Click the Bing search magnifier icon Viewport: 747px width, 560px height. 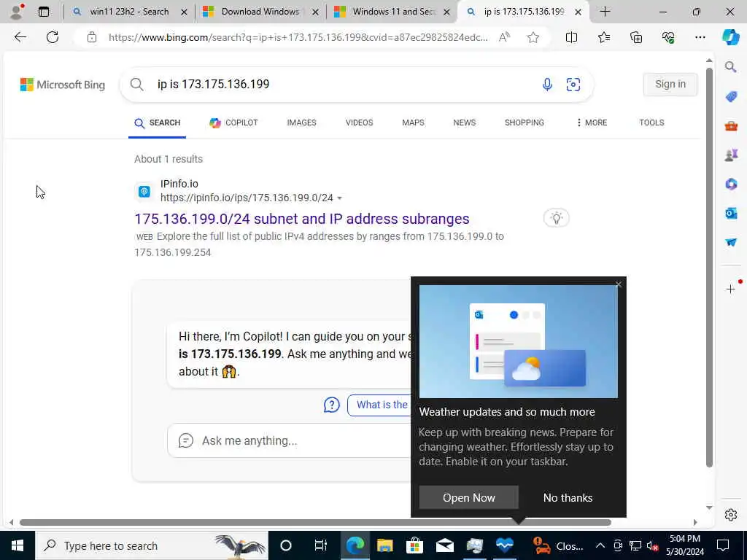[x=136, y=85]
